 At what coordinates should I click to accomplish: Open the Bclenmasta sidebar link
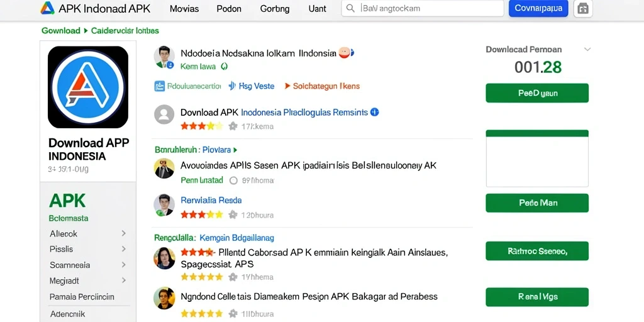(69, 218)
